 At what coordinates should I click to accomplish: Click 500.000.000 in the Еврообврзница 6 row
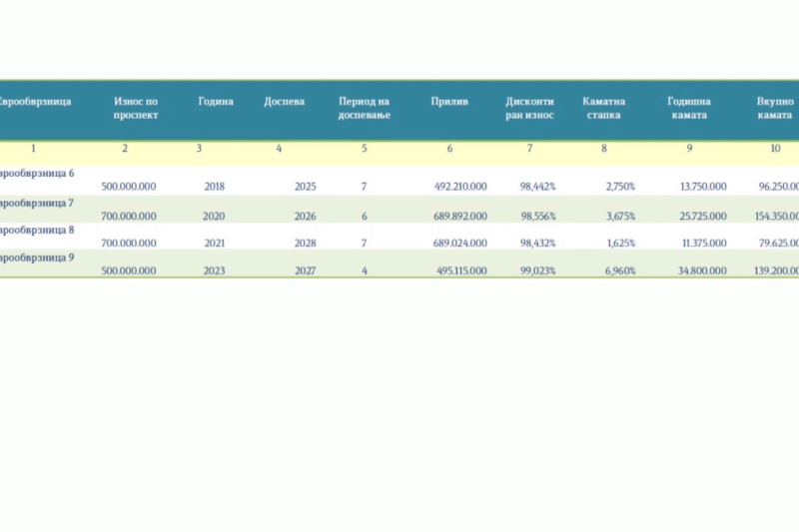coord(129,187)
